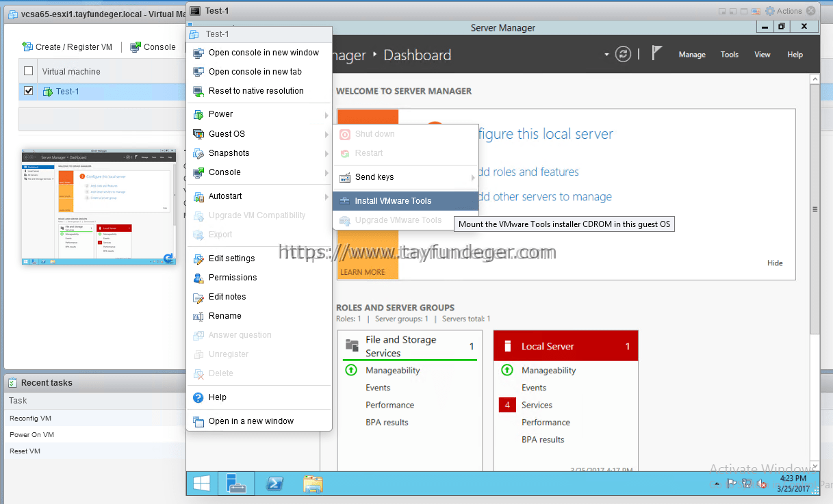Click the File and Storage Services tile icon
The width and height of the screenshot is (833, 504).
tap(353, 345)
